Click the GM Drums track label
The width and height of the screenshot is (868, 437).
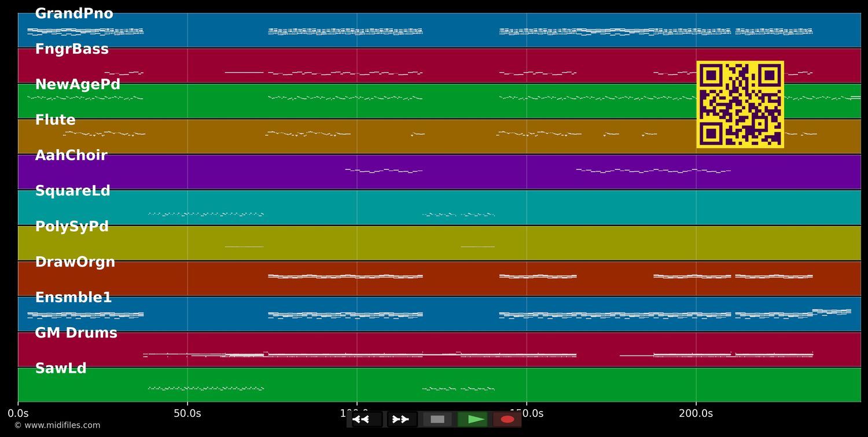[76, 334]
